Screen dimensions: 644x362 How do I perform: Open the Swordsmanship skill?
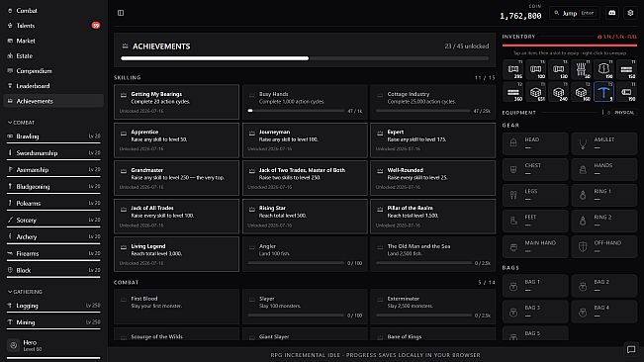[x=53, y=153]
